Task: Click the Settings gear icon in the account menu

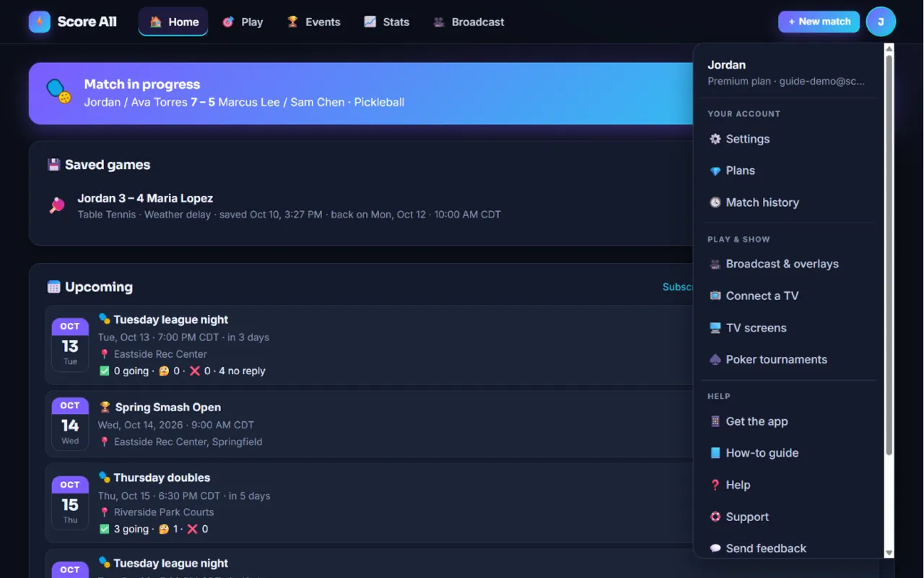Action: tap(715, 139)
